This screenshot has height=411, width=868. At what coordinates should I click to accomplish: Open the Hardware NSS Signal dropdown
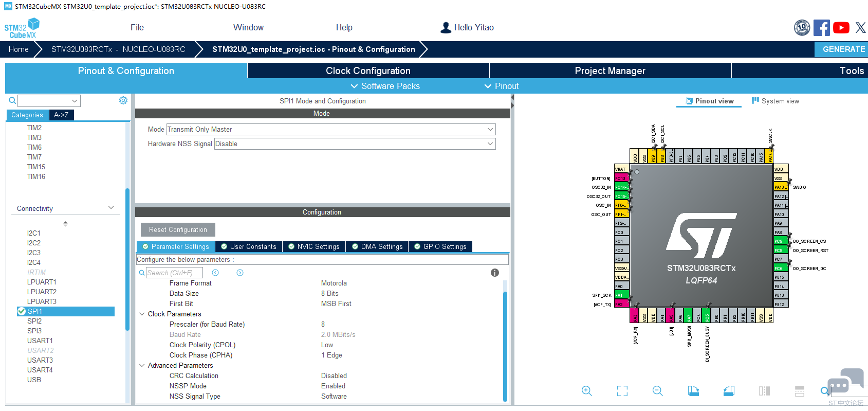click(355, 144)
